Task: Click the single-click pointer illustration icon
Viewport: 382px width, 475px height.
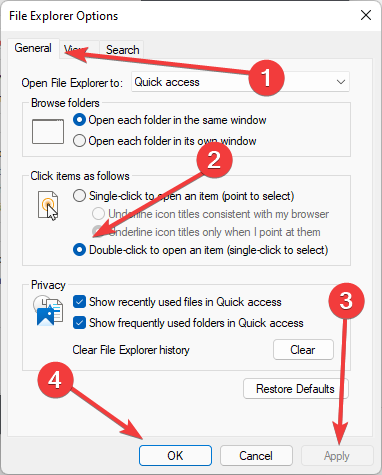Action: 48,206
